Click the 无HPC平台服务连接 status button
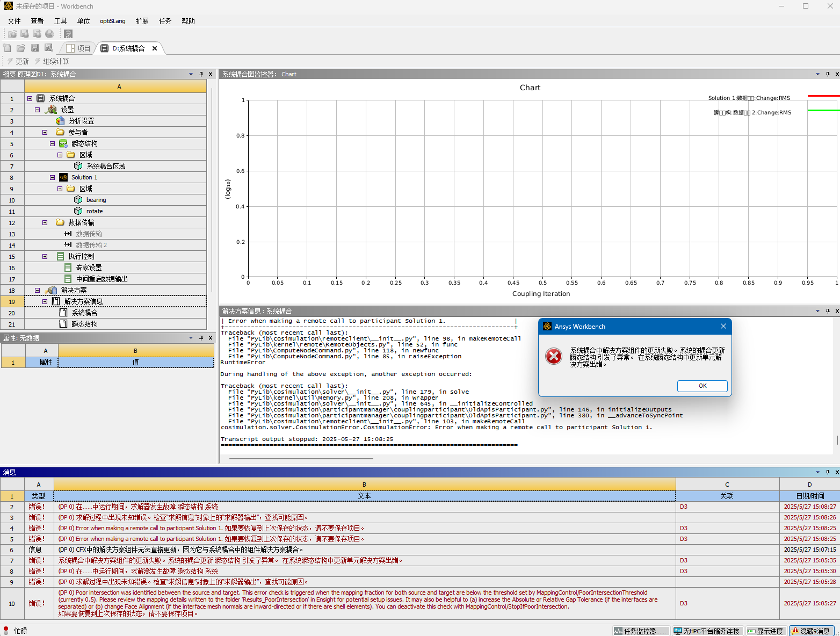The image size is (840, 636). 707,631
